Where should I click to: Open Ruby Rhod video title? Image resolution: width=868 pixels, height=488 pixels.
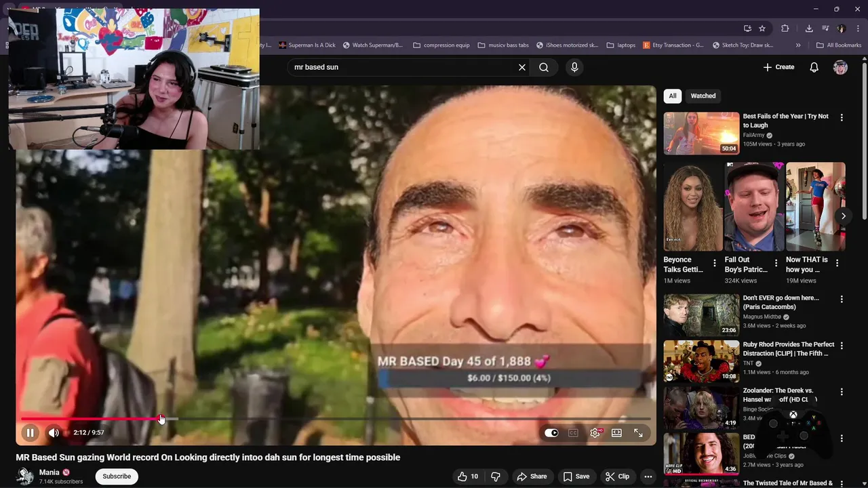pos(789,349)
